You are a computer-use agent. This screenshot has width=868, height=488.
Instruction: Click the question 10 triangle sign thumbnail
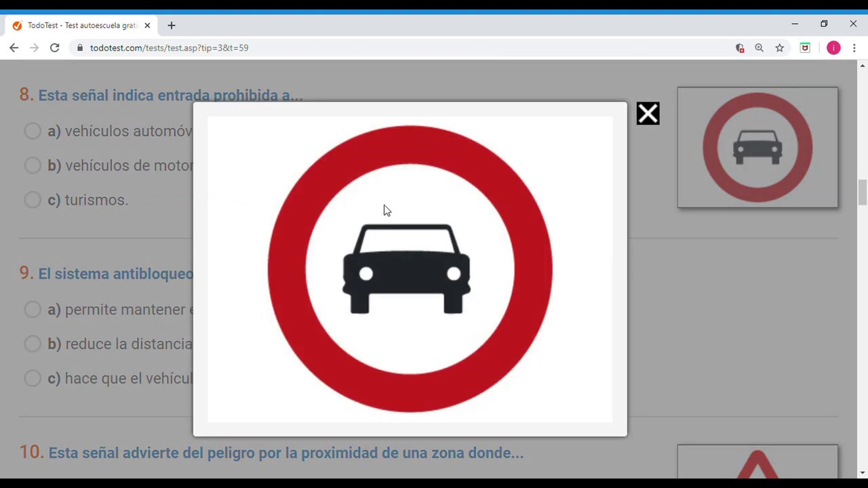(x=757, y=462)
